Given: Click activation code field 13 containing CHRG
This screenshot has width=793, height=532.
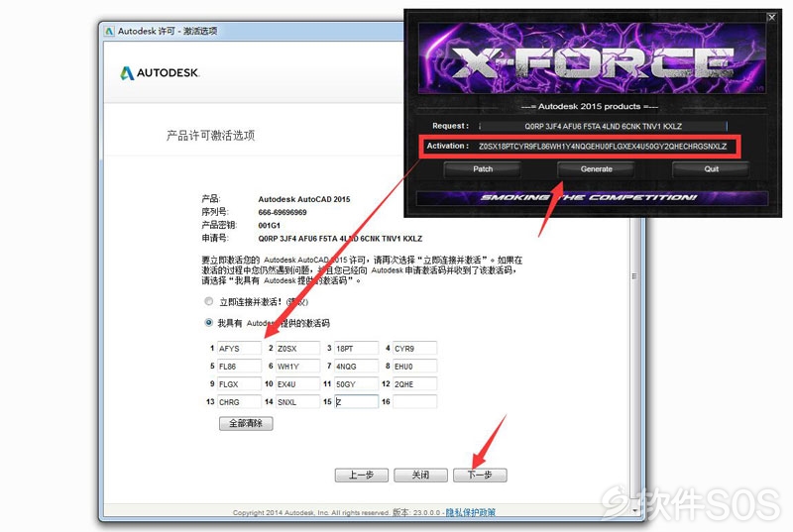Looking at the screenshot, I should point(239,401).
